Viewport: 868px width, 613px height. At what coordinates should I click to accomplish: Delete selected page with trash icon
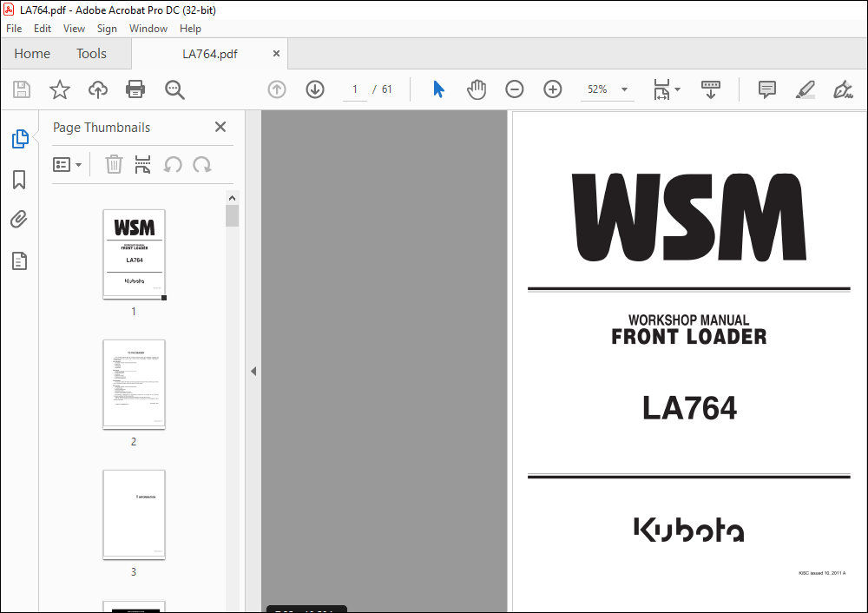[114, 164]
